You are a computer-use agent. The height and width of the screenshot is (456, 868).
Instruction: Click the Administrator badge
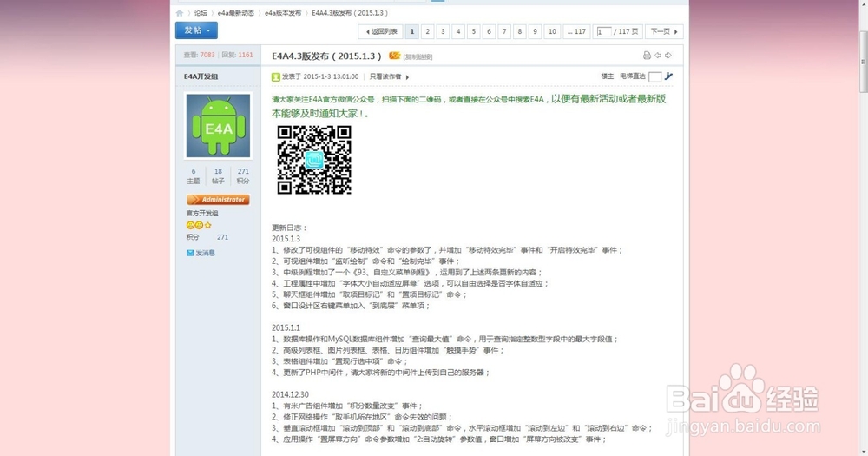coord(218,200)
